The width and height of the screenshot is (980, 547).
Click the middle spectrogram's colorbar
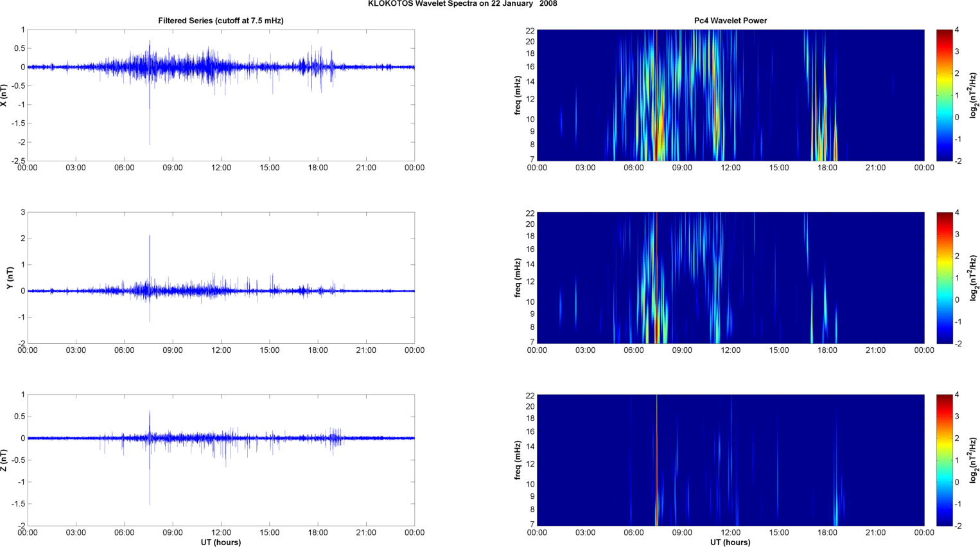click(944, 278)
